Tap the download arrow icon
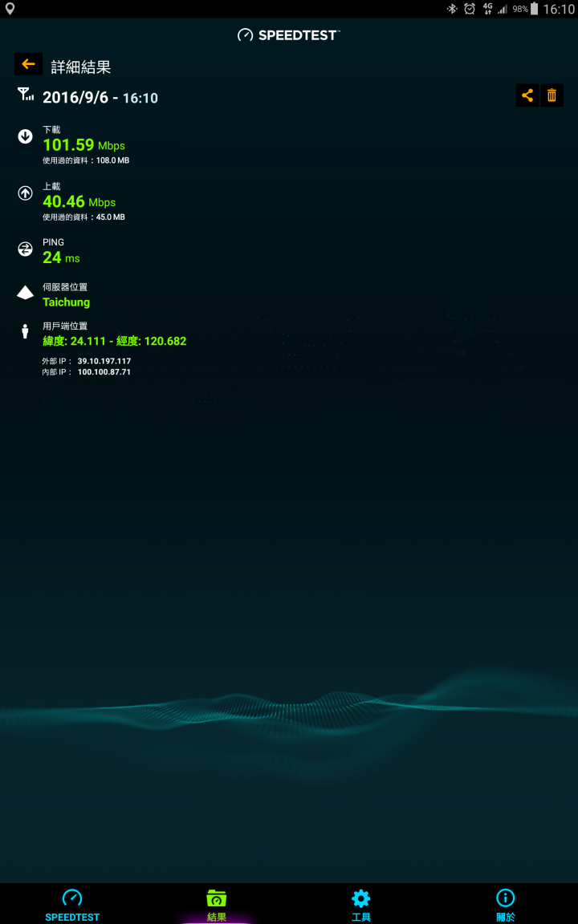578x924 pixels. 25,136
